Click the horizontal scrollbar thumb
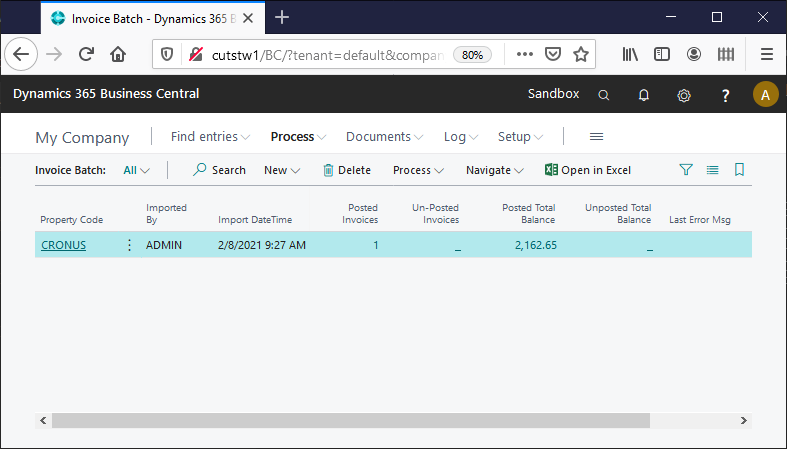This screenshot has width=787, height=449. (351, 420)
